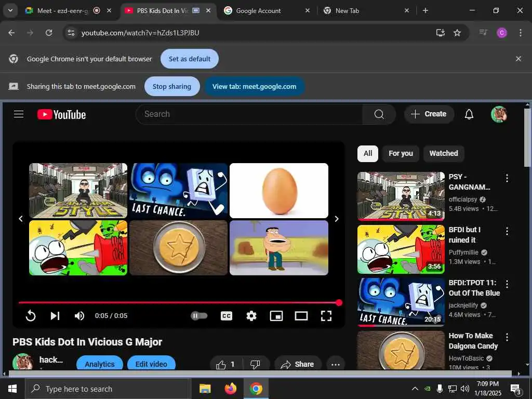Open Chrome three-dot menu

(521, 33)
